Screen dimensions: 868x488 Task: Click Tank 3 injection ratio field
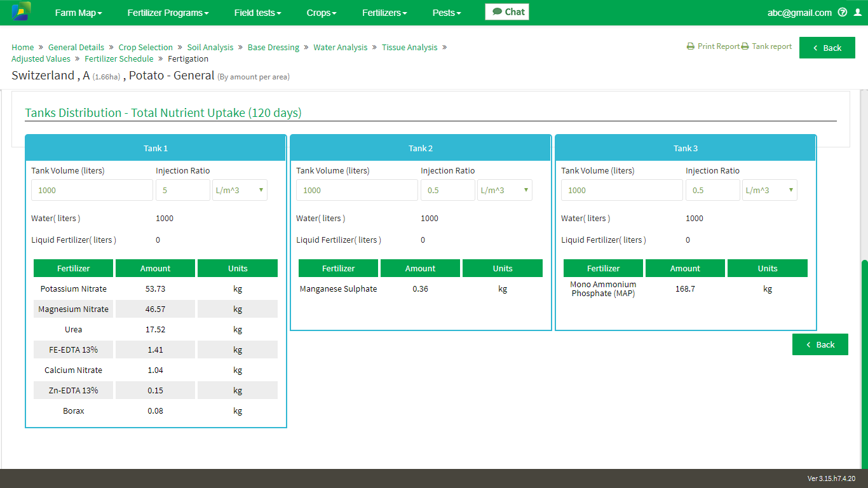(x=713, y=190)
